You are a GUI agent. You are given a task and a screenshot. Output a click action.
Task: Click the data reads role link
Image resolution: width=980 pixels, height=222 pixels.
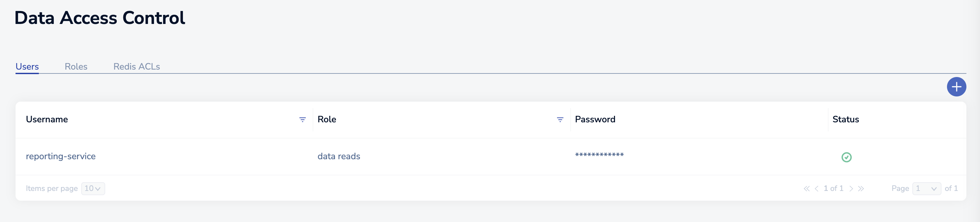[x=339, y=156]
